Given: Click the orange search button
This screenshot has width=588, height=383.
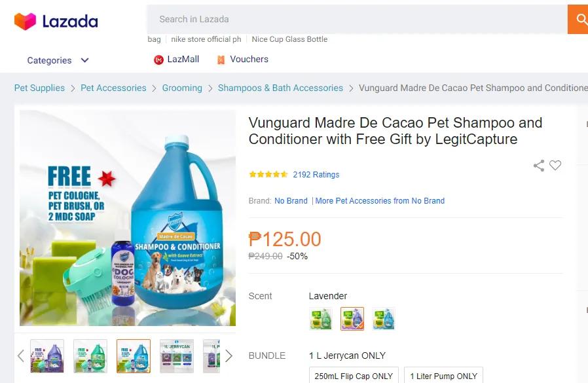Looking at the screenshot, I should coord(578,20).
